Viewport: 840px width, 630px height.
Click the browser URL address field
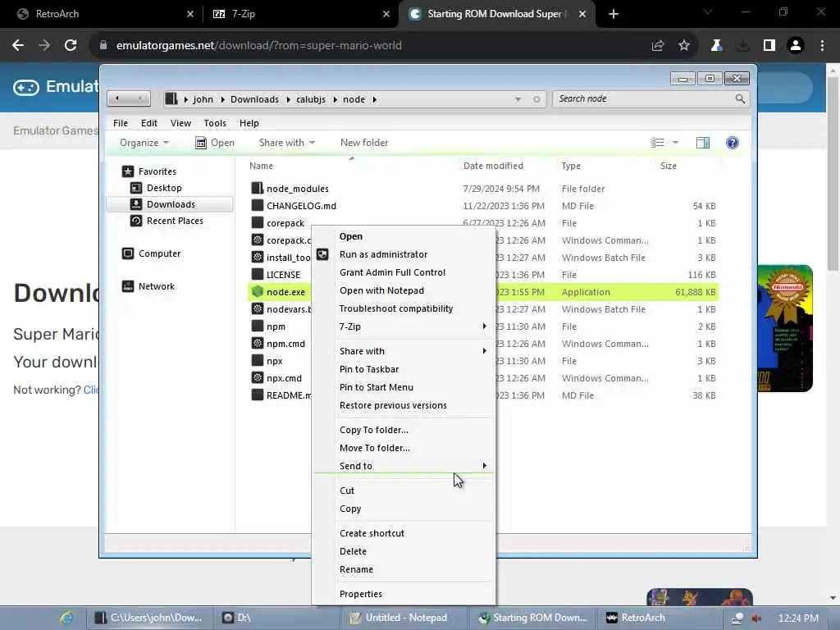[370, 46]
